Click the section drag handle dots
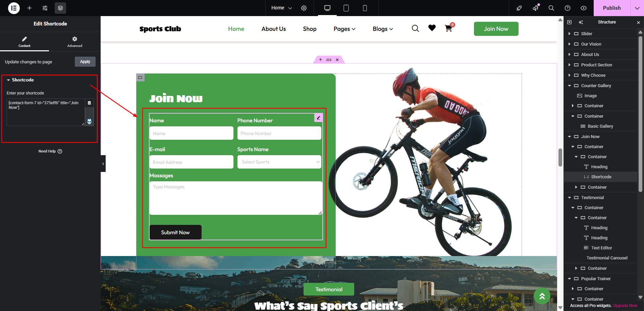Viewport: 644px width, 311px height. click(329, 60)
